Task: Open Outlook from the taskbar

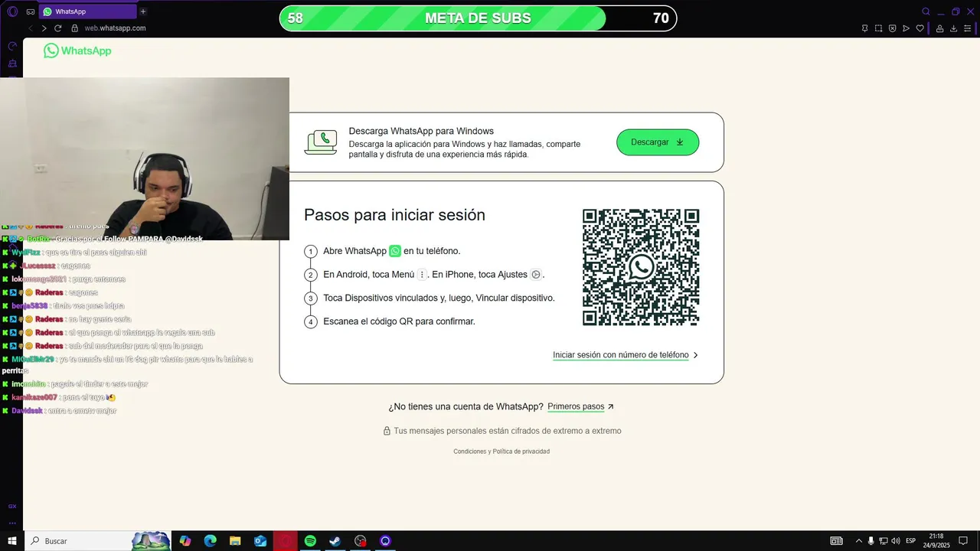Action: 260,541
